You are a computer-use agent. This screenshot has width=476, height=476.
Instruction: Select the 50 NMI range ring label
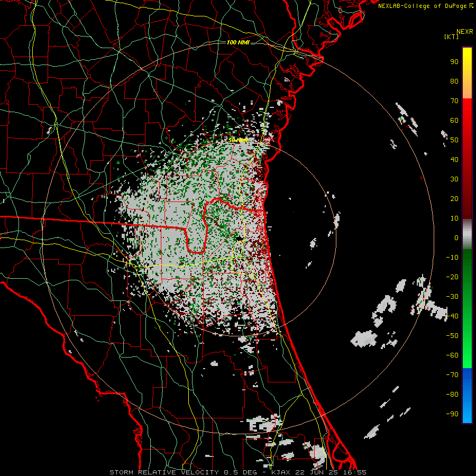(x=238, y=140)
